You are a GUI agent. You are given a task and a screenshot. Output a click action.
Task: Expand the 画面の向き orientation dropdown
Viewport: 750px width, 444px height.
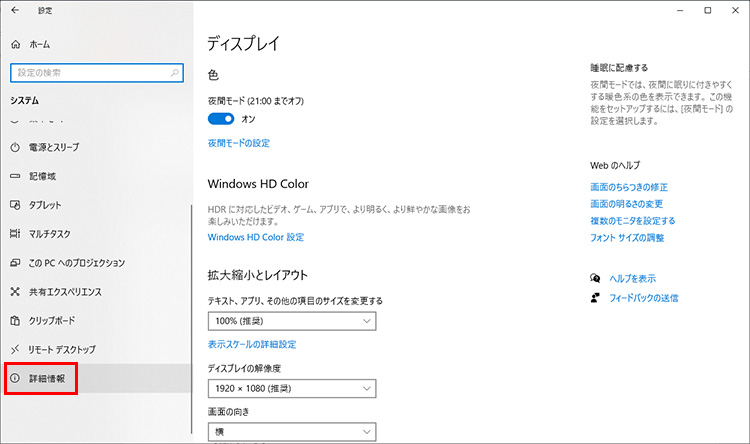coord(291,432)
